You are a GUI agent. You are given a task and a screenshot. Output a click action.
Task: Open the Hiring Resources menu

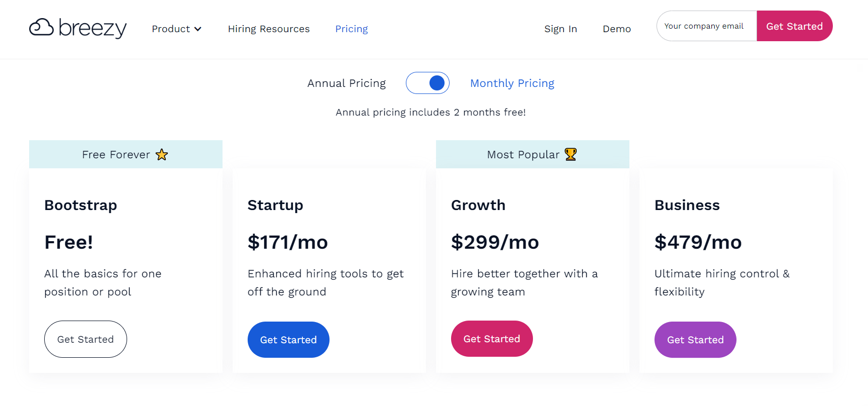[269, 29]
